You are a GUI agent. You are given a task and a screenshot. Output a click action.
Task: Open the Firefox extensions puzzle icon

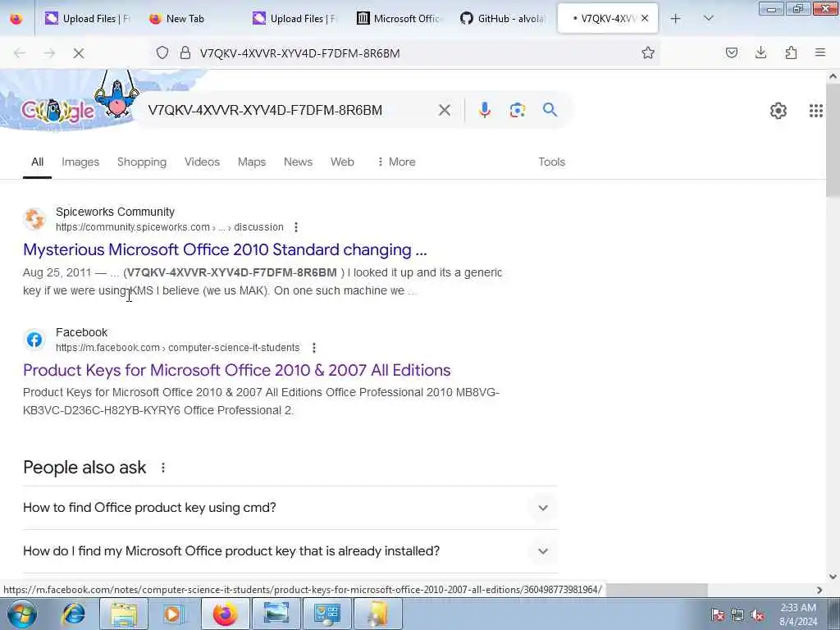pos(791,52)
